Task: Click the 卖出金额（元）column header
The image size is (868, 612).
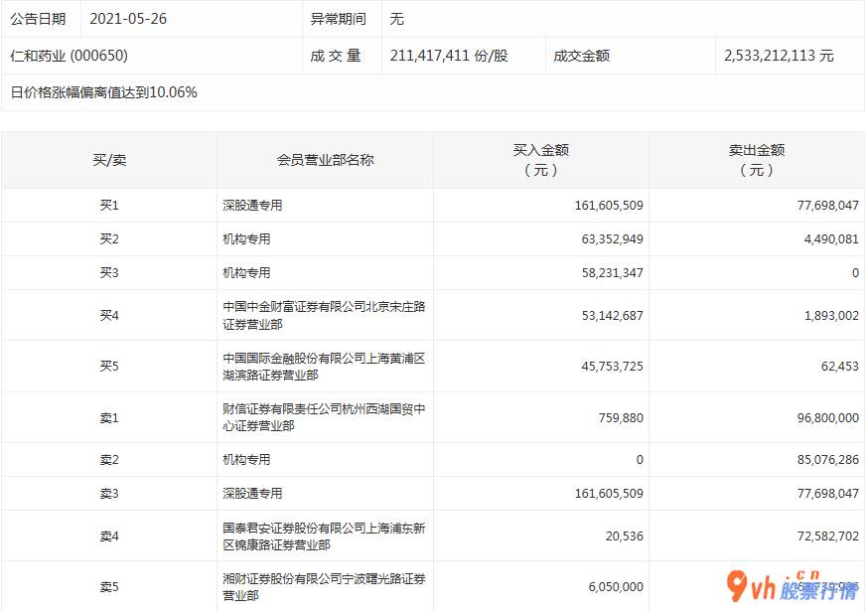Action: point(757,160)
